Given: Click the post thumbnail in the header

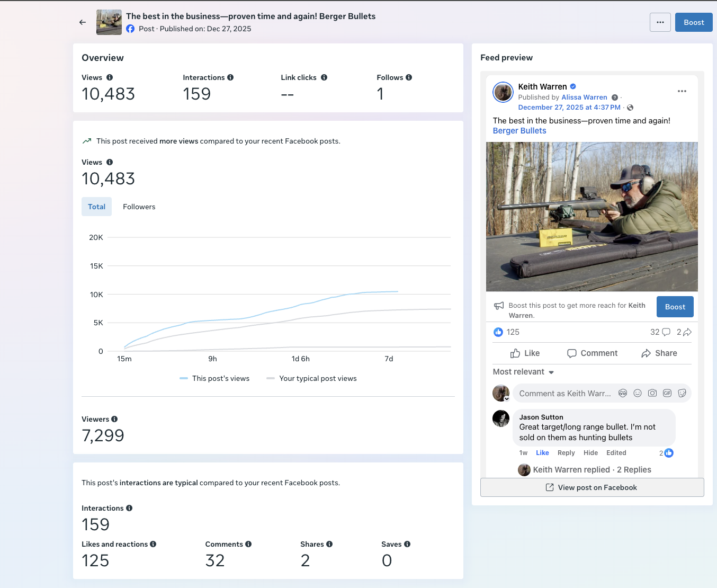Looking at the screenshot, I should pos(109,22).
